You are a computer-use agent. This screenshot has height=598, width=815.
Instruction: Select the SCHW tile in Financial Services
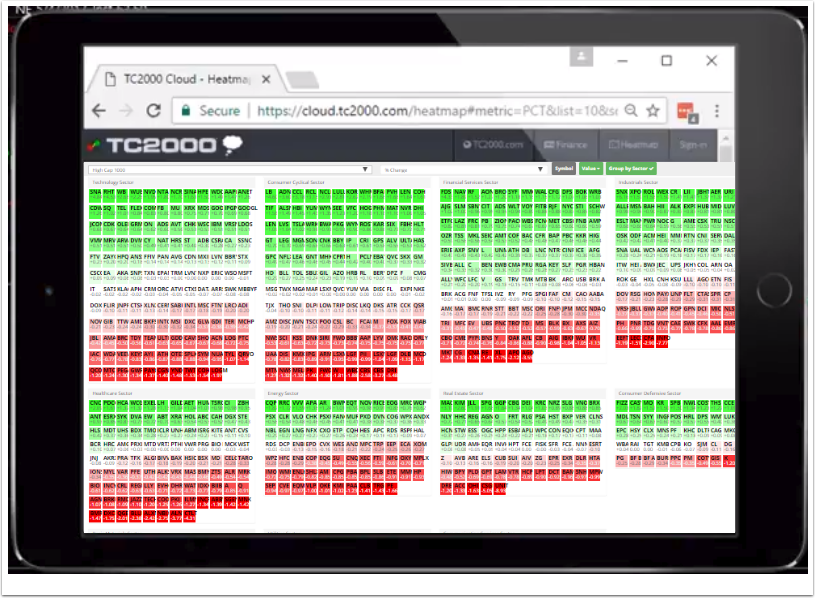[x=596, y=209]
